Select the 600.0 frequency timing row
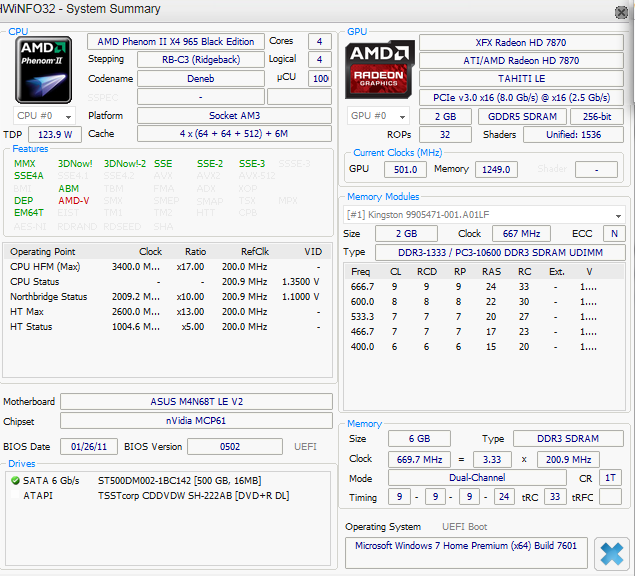This screenshot has height=576, width=635. click(484, 302)
